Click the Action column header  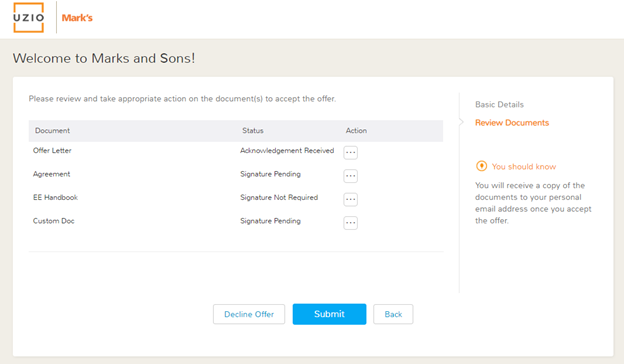click(356, 130)
